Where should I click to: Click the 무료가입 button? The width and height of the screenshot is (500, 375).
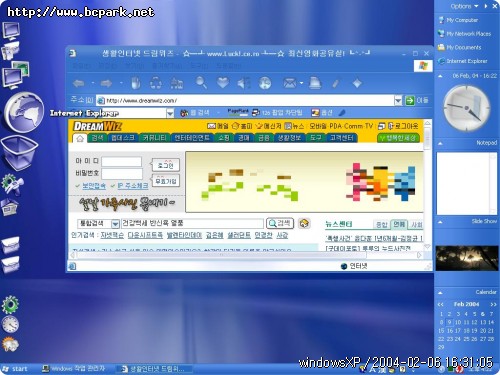pyautogui.click(x=166, y=181)
